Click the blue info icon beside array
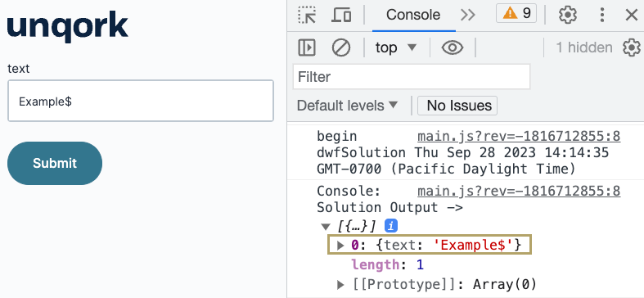 [x=390, y=226]
